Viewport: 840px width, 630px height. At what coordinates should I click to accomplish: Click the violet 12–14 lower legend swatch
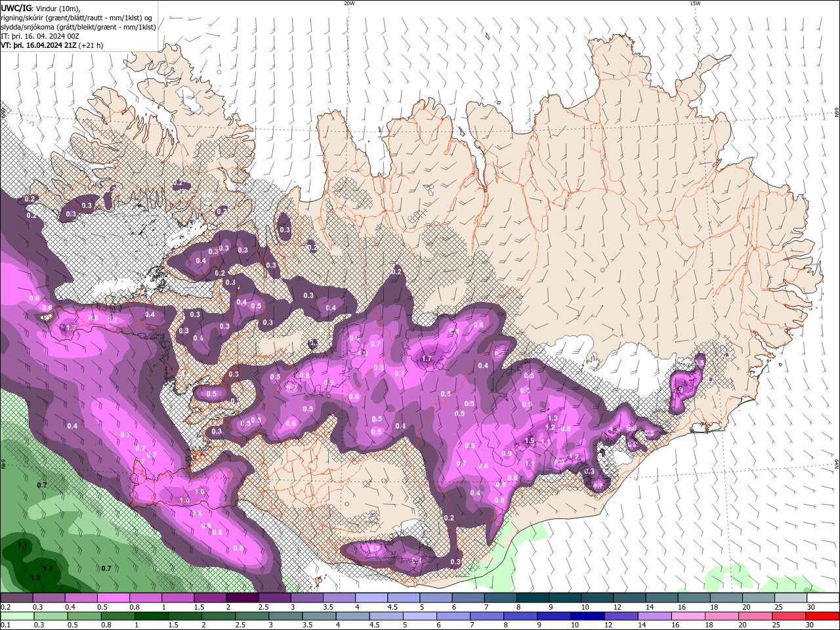pyautogui.click(x=621, y=616)
